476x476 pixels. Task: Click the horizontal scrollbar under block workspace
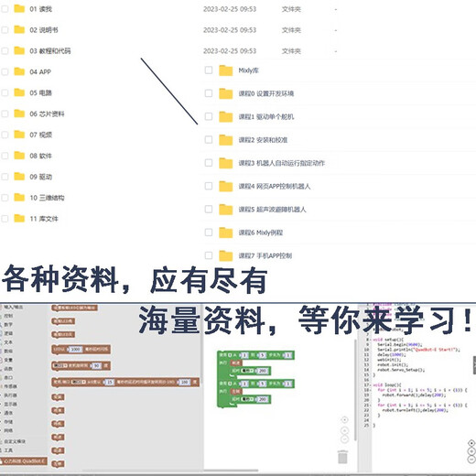coord(232,471)
